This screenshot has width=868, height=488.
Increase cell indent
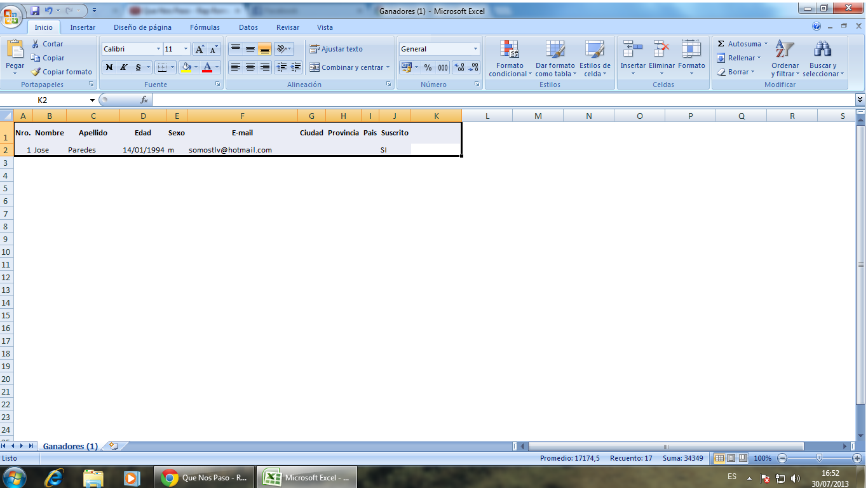pos(295,67)
